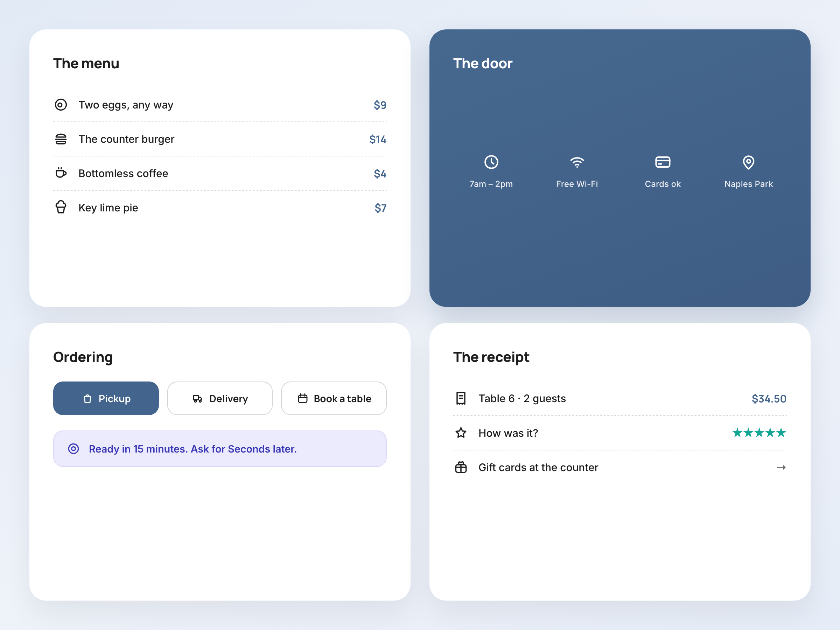
Task: Click the clock icon above 7am – 2pm
Action: click(x=491, y=162)
